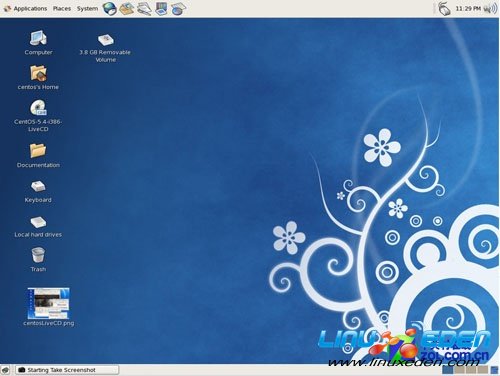The height and width of the screenshot is (376, 500).
Task: Click the Starting Take Screenshot taskbar button
Action: (x=67, y=370)
